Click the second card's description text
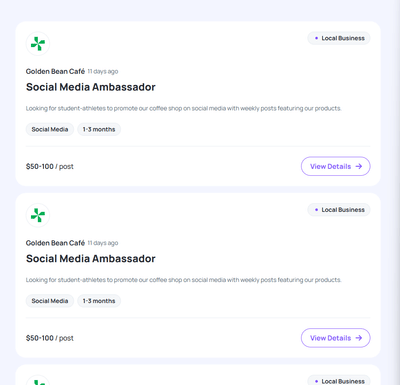The height and width of the screenshot is (385, 400). point(184,280)
